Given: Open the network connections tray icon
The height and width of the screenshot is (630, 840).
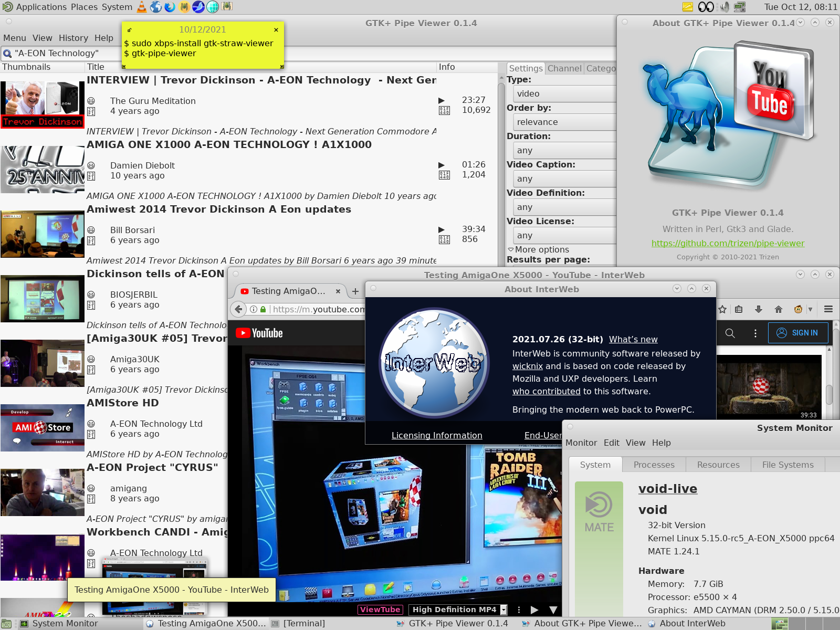Looking at the screenshot, I should [740, 7].
